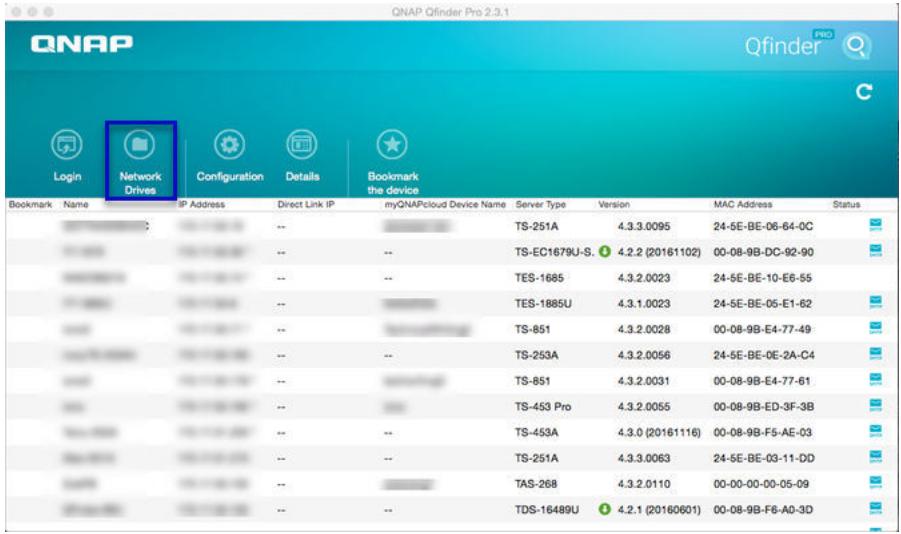This screenshot has height=534, width=901.
Task: Click MAC address 24-5E-BE-05-E1-62
Action: click(x=763, y=304)
